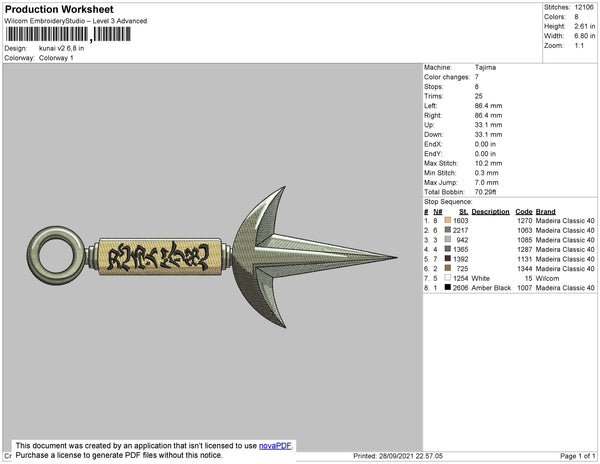
Task: Click the novaPDF link
Action: (275, 446)
